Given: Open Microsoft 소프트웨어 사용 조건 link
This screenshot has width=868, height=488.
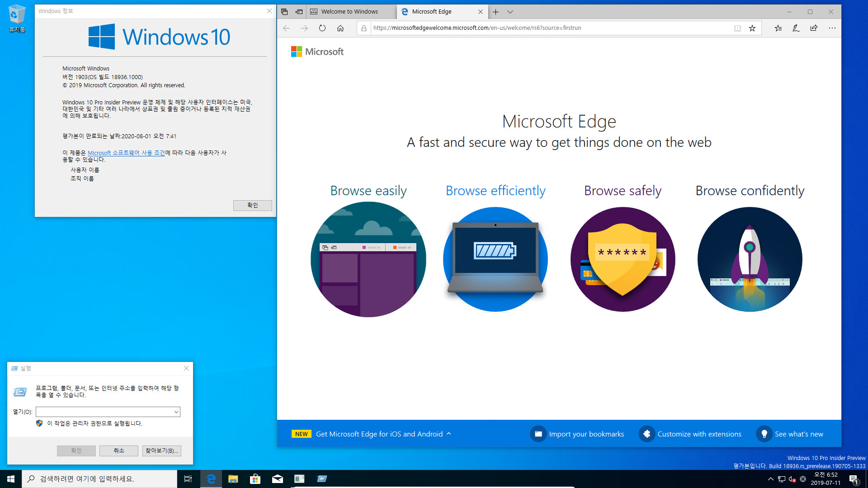Looking at the screenshot, I should coord(126,153).
